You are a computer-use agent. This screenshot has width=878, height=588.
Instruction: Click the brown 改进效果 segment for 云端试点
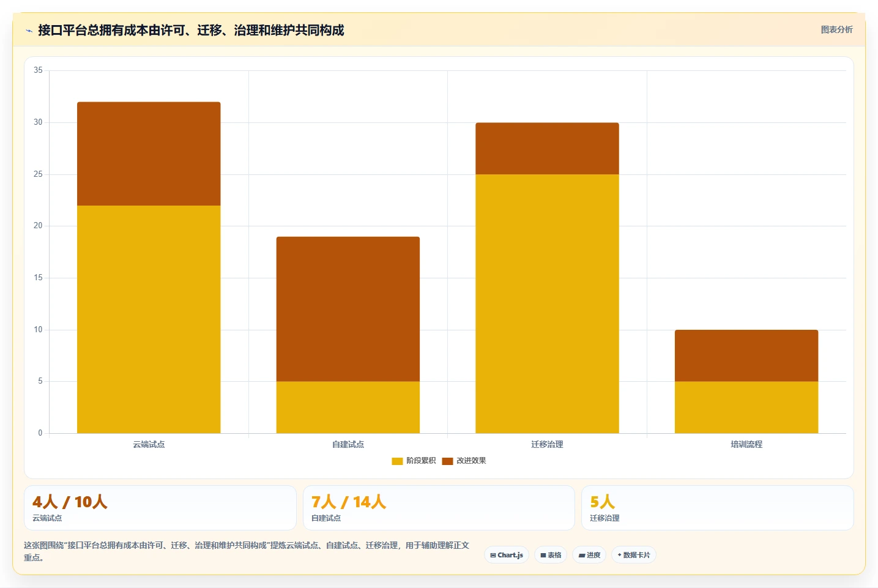point(149,154)
